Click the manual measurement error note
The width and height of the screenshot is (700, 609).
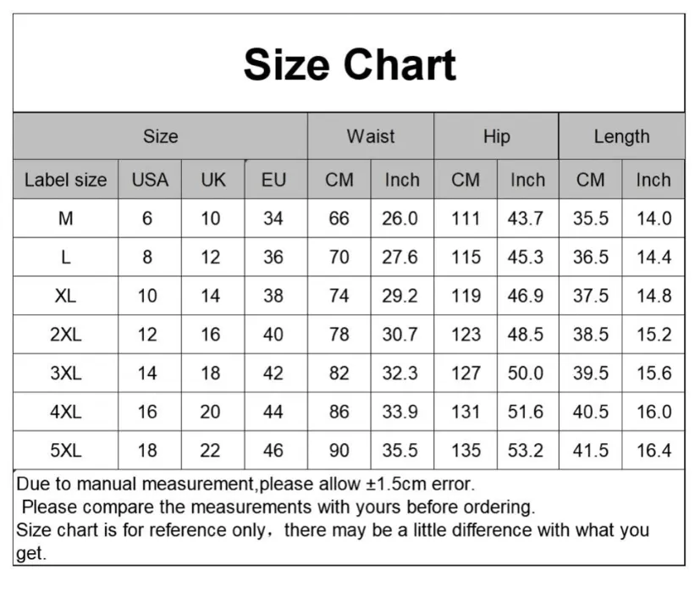coord(245,484)
